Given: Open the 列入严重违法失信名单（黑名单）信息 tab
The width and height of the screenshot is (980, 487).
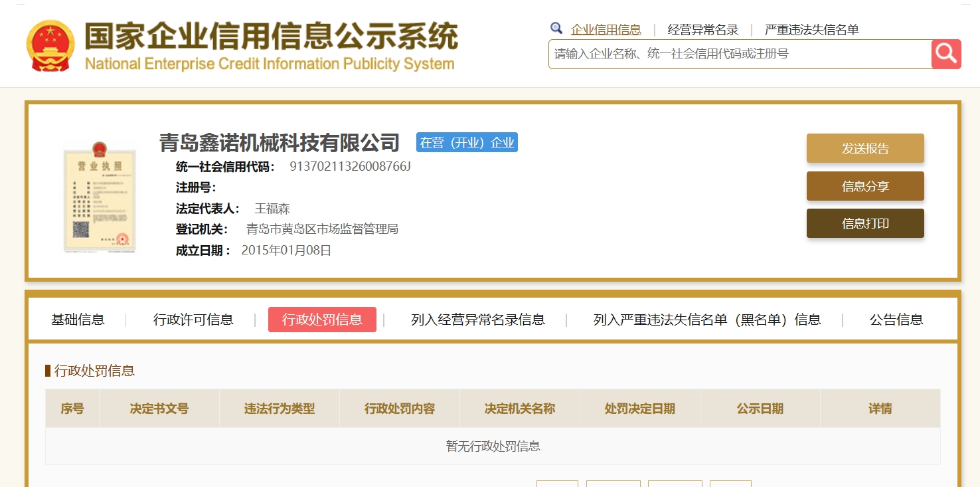Looking at the screenshot, I should pyautogui.click(x=707, y=320).
